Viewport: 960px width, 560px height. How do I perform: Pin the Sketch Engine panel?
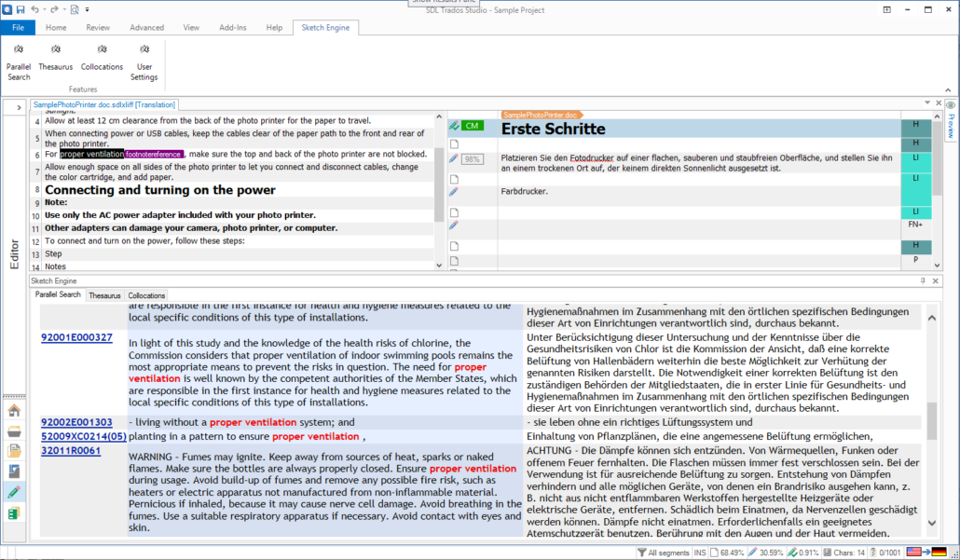(x=923, y=280)
